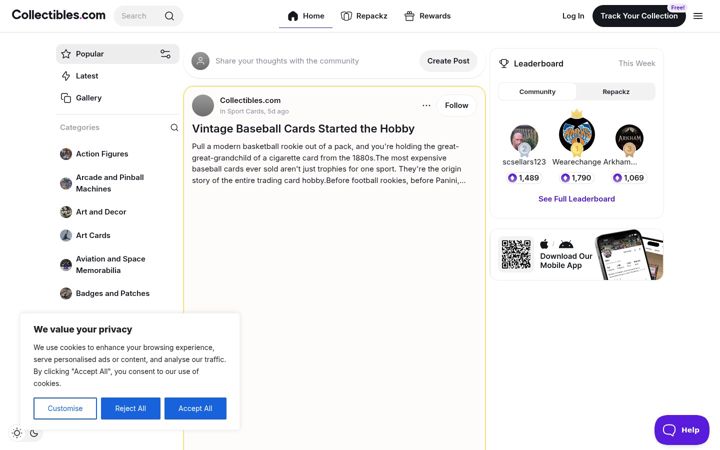Click the Categories search magnifier icon

[174, 127]
